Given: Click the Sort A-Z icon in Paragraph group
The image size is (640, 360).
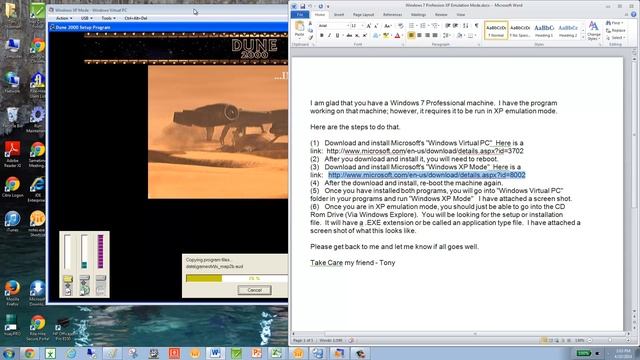Looking at the screenshot, I should tap(466, 26).
